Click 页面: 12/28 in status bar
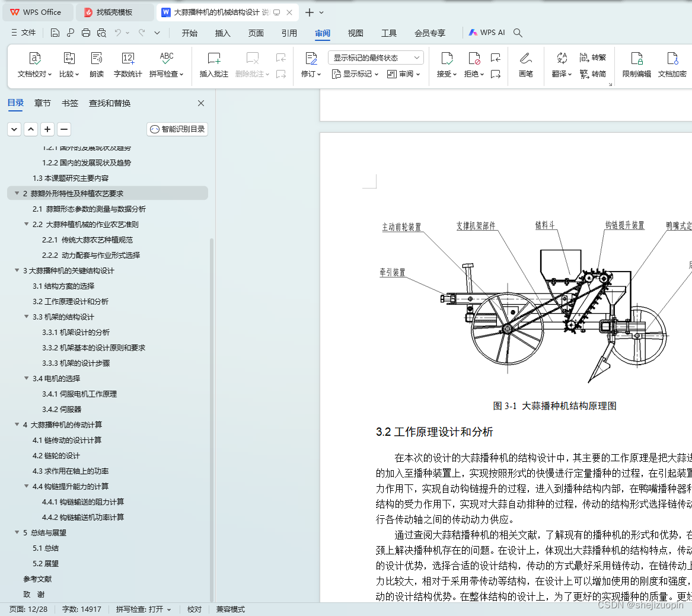This screenshot has width=692, height=616. pos(28,609)
